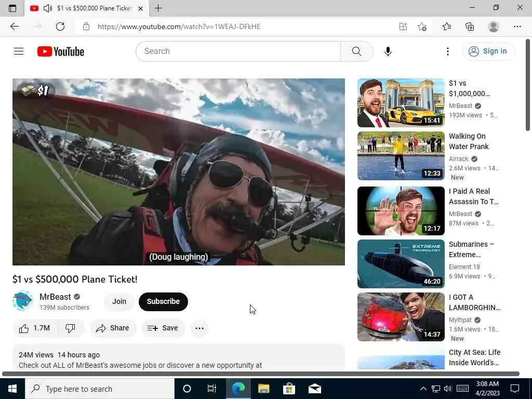This screenshot has height=399, width=532.
Task: Click the address bar URL
Action: [x=179, y=26]
